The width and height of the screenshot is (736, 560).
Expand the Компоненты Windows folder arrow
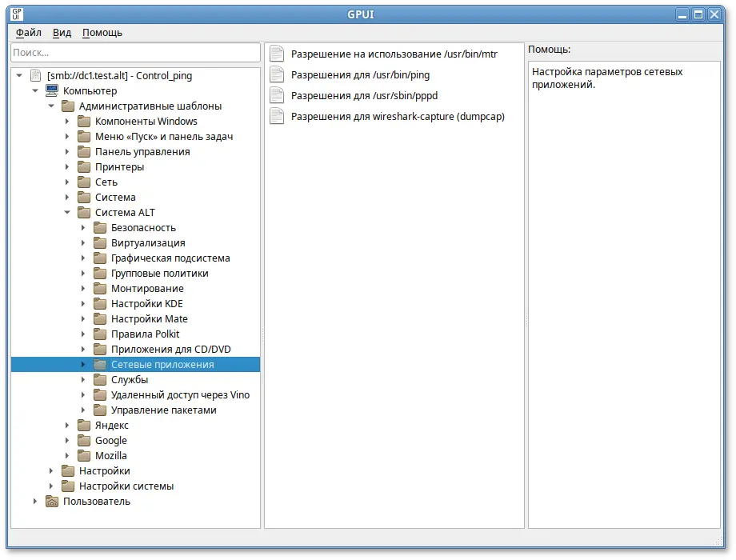point(68,122)
